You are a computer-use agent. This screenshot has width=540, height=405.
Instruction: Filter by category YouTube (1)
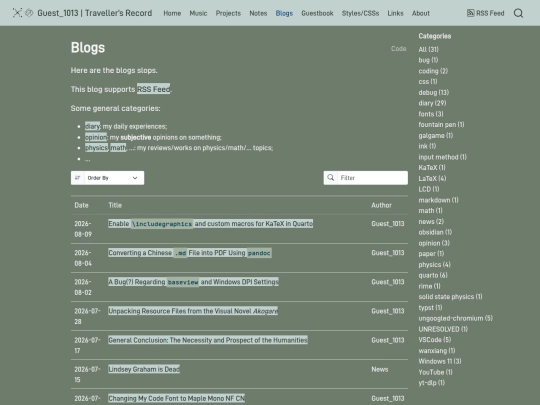pos(435,372)
